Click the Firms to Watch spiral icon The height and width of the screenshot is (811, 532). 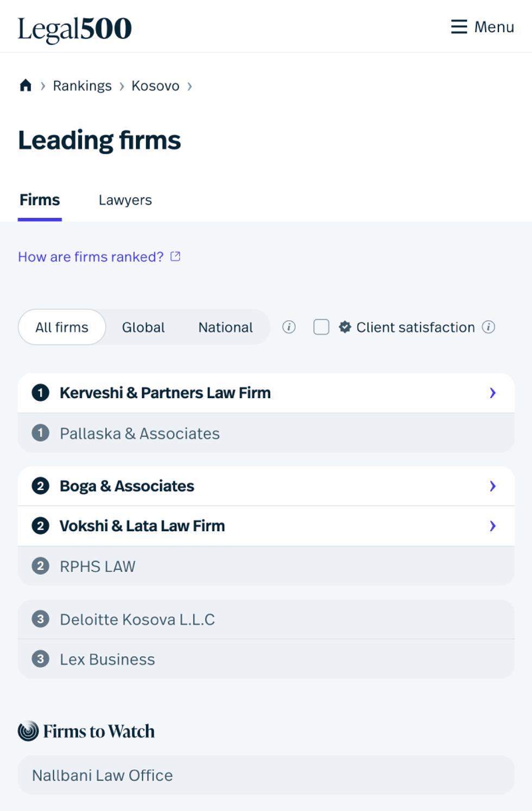(28, 731)
